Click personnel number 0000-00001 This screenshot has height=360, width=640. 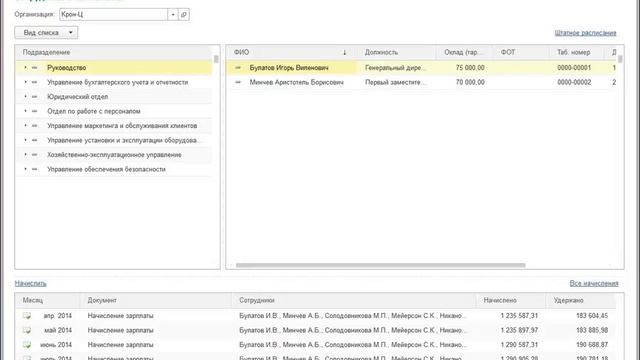pyautogui.click(x=574, y=68)
